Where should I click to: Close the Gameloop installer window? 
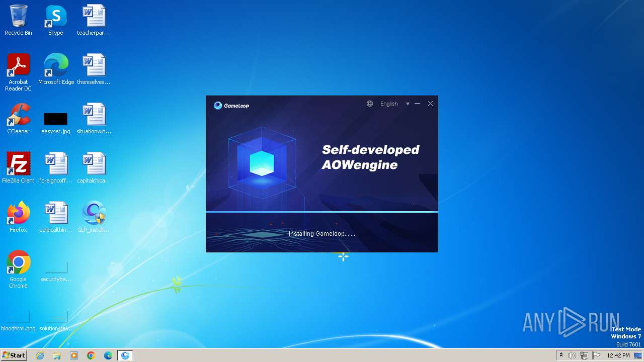(x=430, y=104)
